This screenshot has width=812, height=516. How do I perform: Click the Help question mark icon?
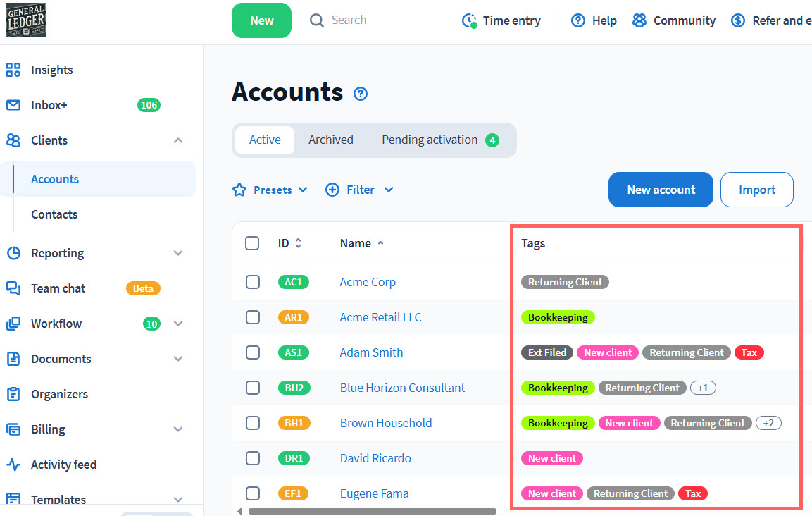tap(578, 20)
